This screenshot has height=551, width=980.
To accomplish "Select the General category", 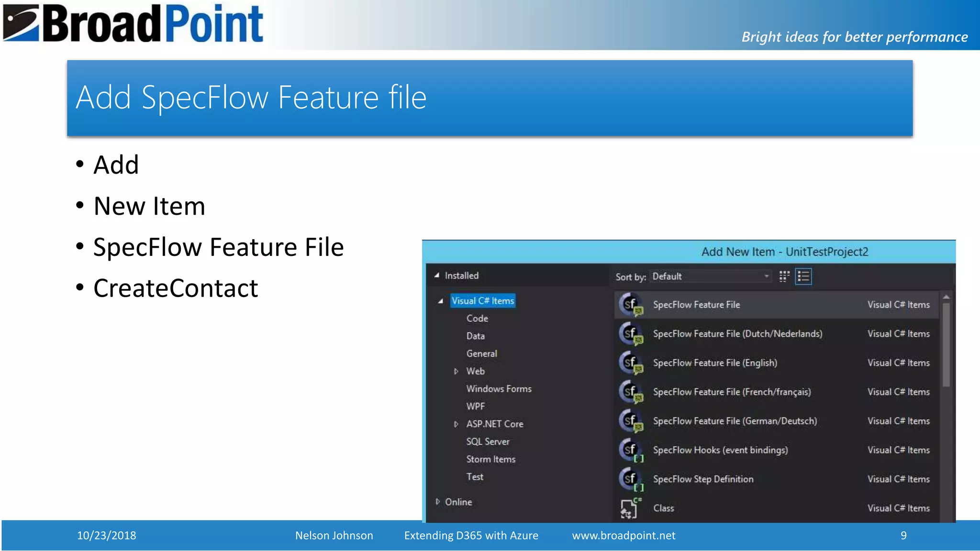I will tap(482, 353).
